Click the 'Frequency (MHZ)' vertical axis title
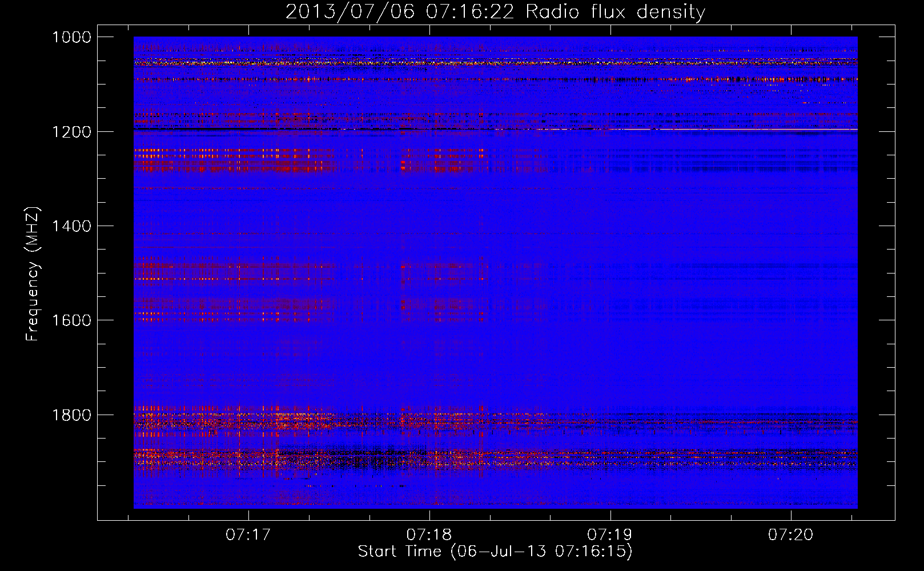The width and height of the screenshot is (924, 571). pyautogui.click(x=33, y=274)
